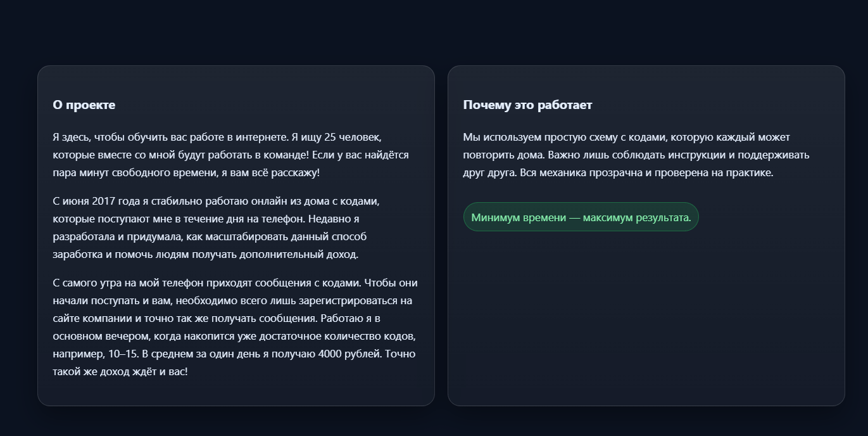Click the paragraph starting 'С самого утра'
The width and height of the screenshot is (868, 436).
[x=235, y=327]
